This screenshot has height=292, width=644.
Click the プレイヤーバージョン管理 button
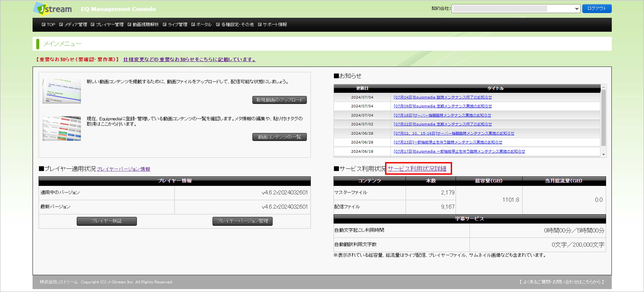(242, 221)
